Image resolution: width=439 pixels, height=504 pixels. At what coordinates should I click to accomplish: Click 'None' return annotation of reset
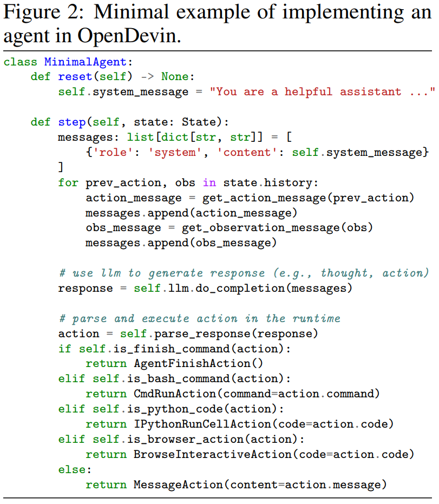(175, 76)
